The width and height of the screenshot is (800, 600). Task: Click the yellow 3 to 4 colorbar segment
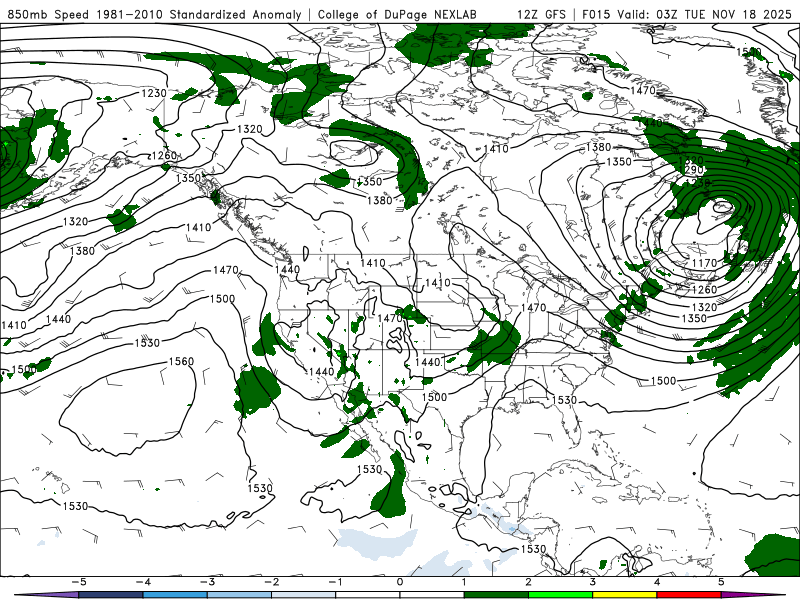[x=625, y=595]
